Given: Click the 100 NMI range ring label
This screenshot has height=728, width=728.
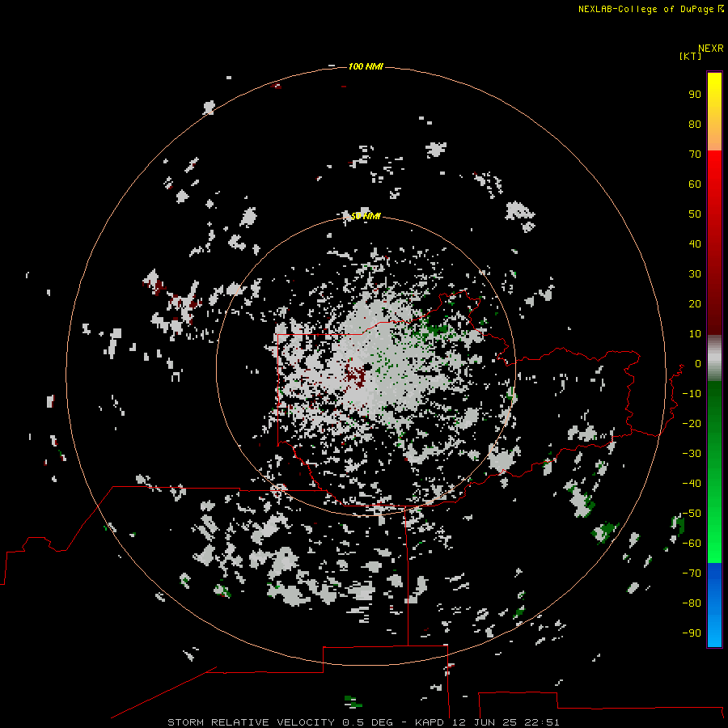Looking at the screenshot, I should 366,67.
